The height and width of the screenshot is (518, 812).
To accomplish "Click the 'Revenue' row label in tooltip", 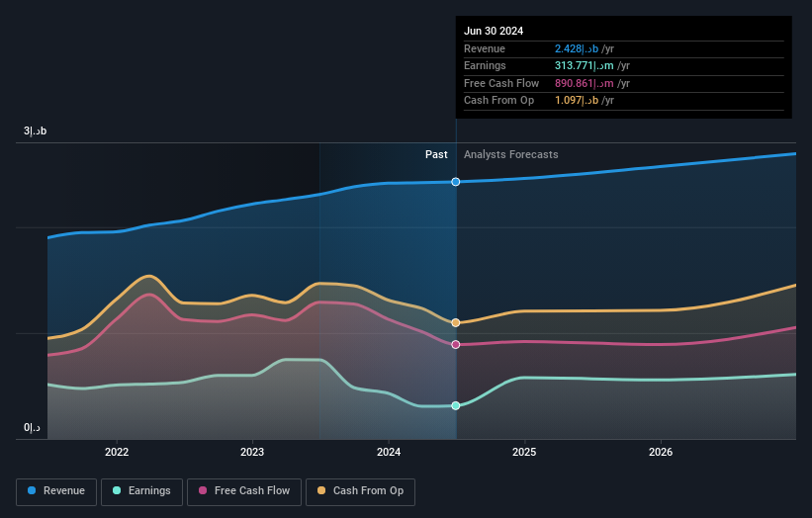I will point(485,48).
